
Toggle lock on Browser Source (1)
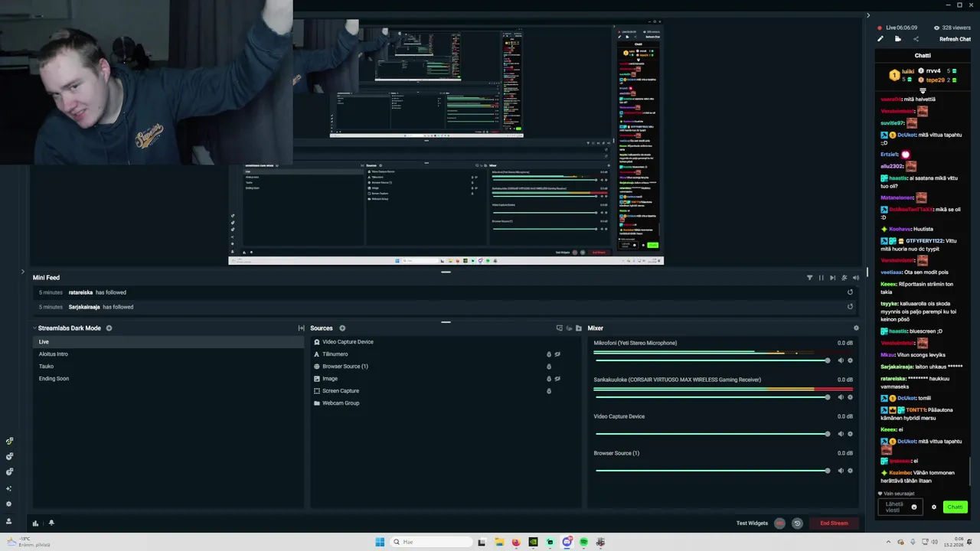pyautogui.click(x=548, y=367)
